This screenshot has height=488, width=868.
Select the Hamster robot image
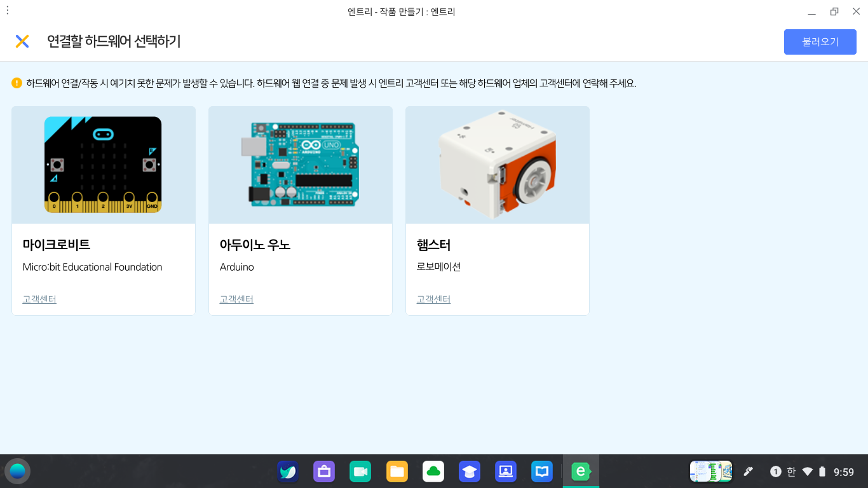(498, 165)
